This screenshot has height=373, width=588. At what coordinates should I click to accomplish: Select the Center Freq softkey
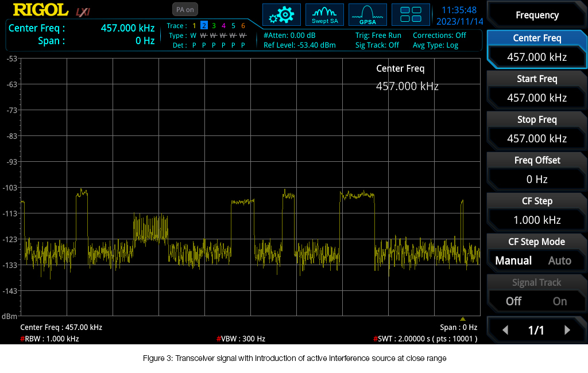[x=537, y=49]
